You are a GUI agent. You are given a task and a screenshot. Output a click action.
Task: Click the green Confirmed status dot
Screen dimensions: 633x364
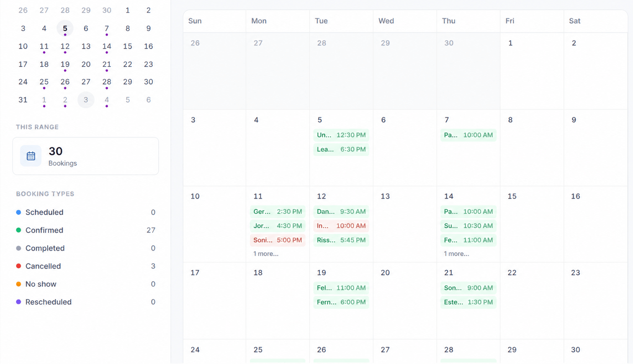18,230
